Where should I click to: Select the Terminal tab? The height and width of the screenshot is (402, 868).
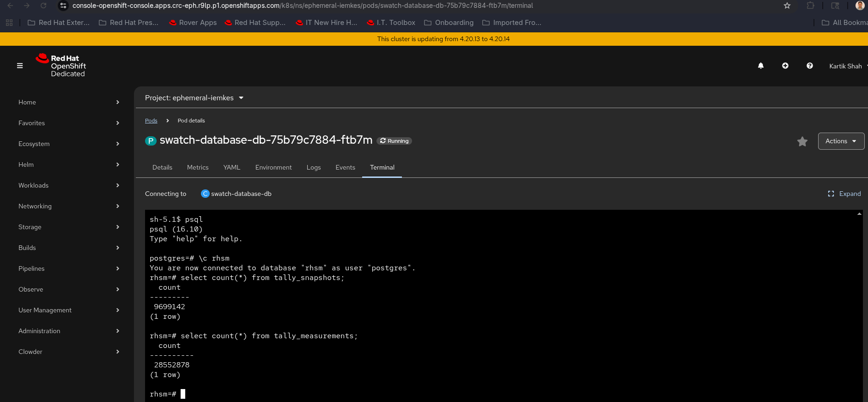[382, 167]
